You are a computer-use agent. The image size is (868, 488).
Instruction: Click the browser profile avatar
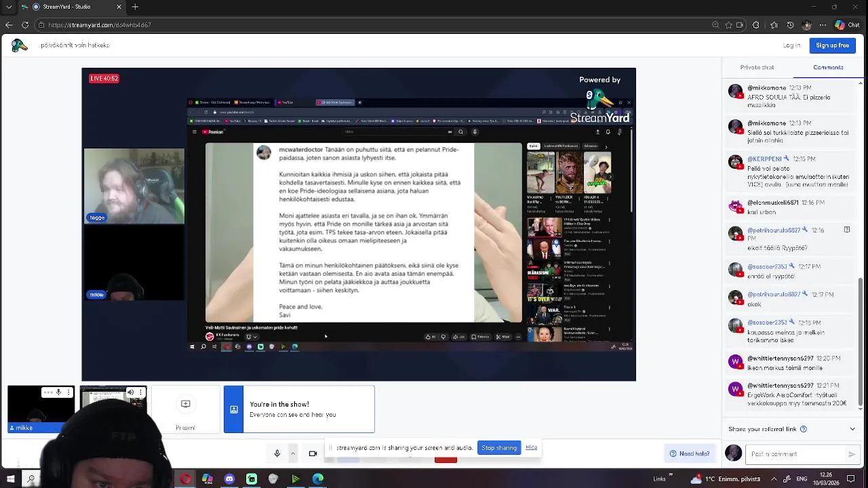[x=806, y=25]
